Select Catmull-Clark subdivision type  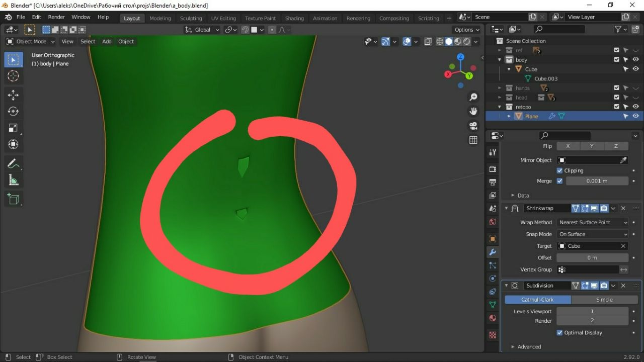click(x=538, y=300)
